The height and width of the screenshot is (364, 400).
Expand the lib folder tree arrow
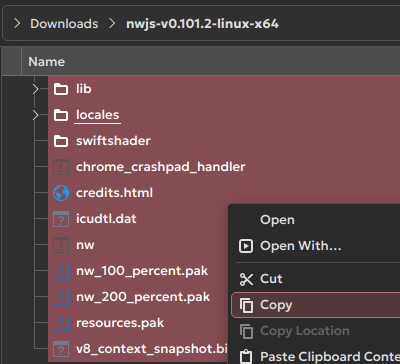36,89
